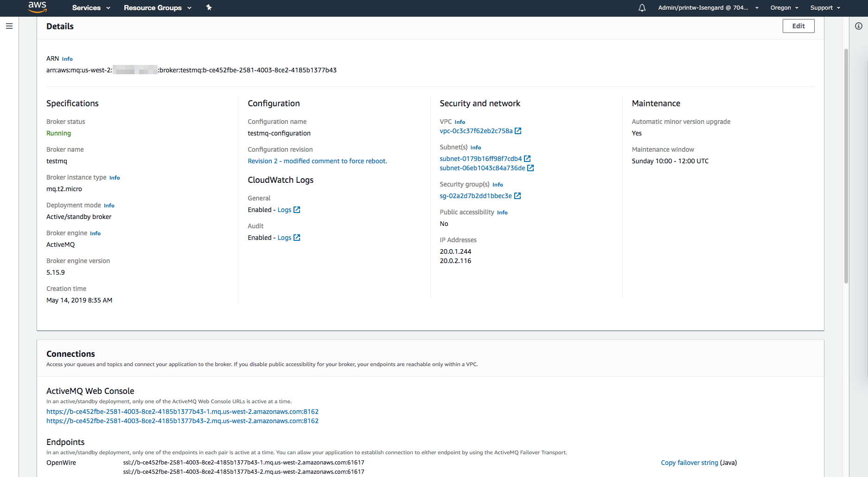Click the Running broker status text

coord(58,133)
